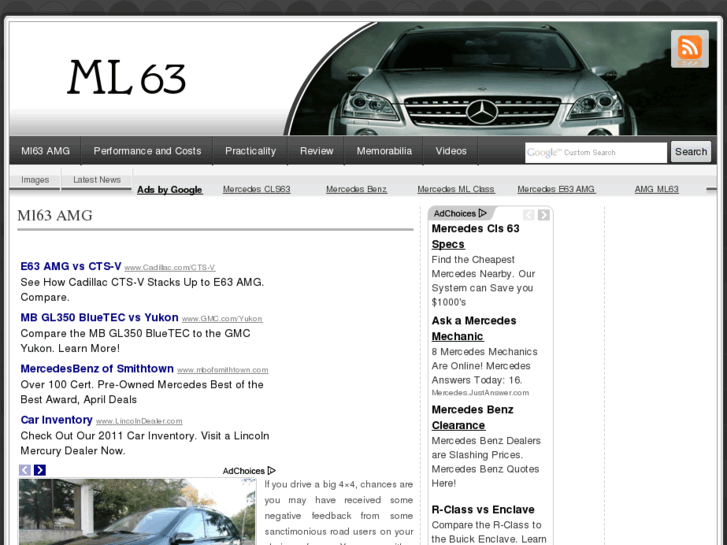The image size is (727, 545).
Task: Click previous arrow below main text ads
Action: tap(25, 470)
